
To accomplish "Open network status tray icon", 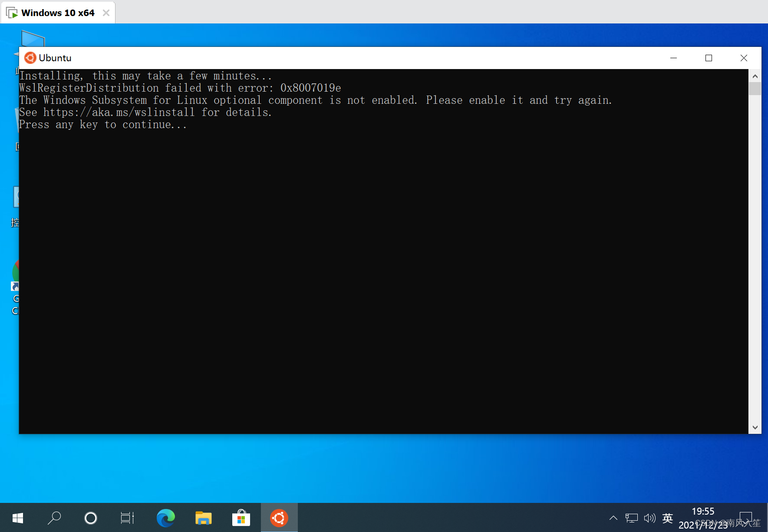I will point(631,518).
